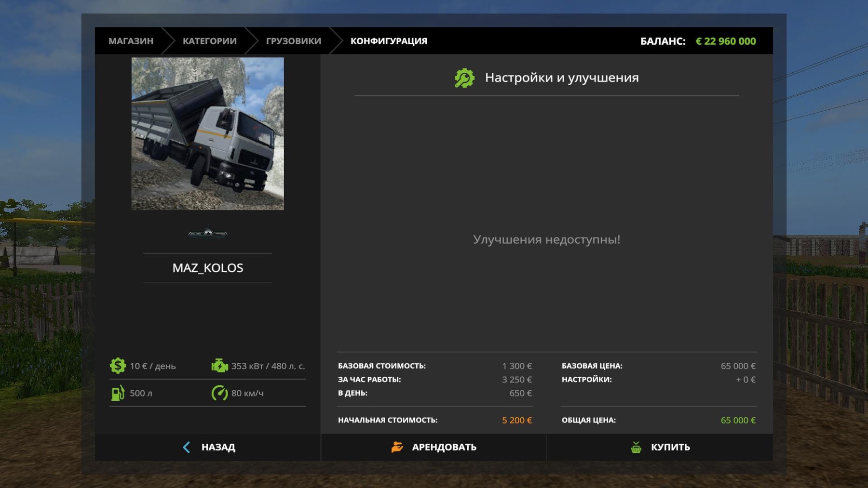Click the MAZ truck preview image
The width and height of the screenshot is (868, 488).
tap(207, 133)
